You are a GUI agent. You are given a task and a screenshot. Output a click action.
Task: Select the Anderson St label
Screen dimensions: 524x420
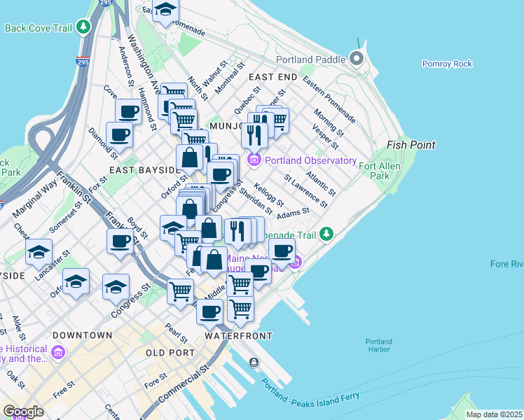pyautogui.click(x=126, y=66)
